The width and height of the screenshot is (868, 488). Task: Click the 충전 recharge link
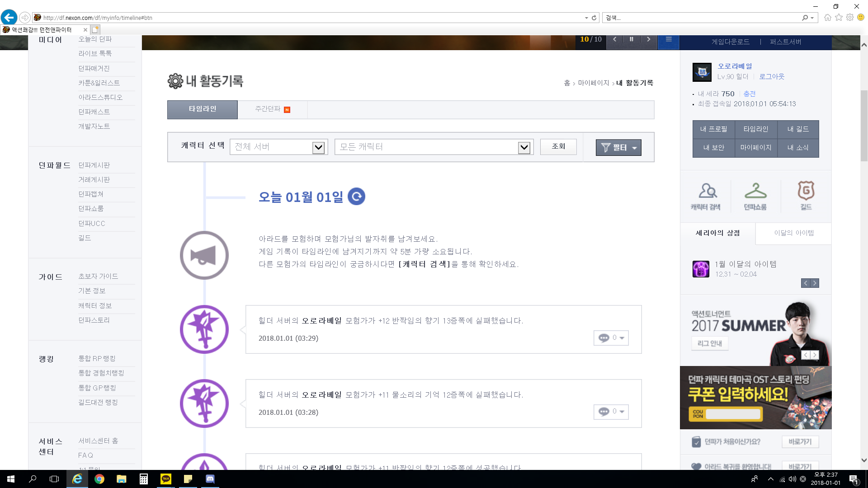750,94
